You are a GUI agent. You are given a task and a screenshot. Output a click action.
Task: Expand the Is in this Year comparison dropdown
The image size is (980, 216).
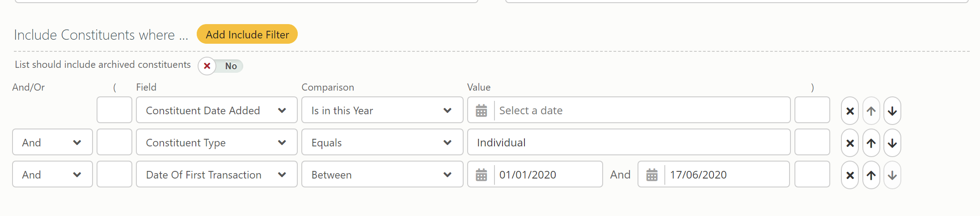[382, 110]
